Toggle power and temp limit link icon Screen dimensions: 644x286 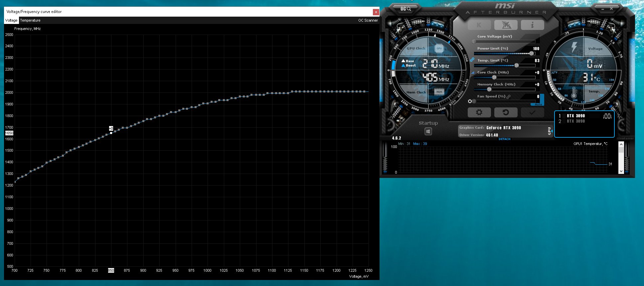click(x=472, y=60)
